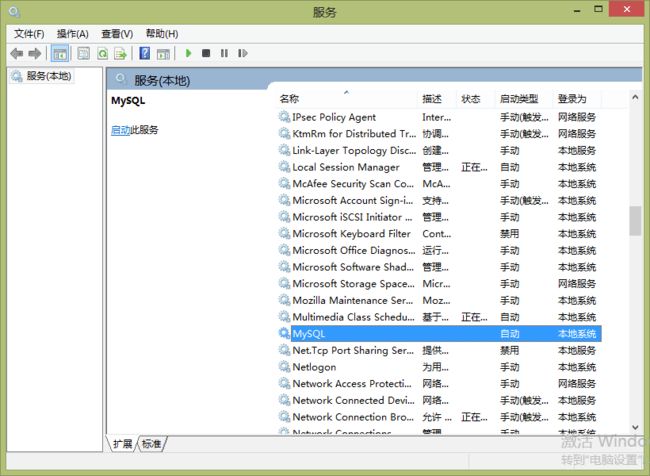Select the MySQL service row

pyautogui.click(x=439, y=333)
